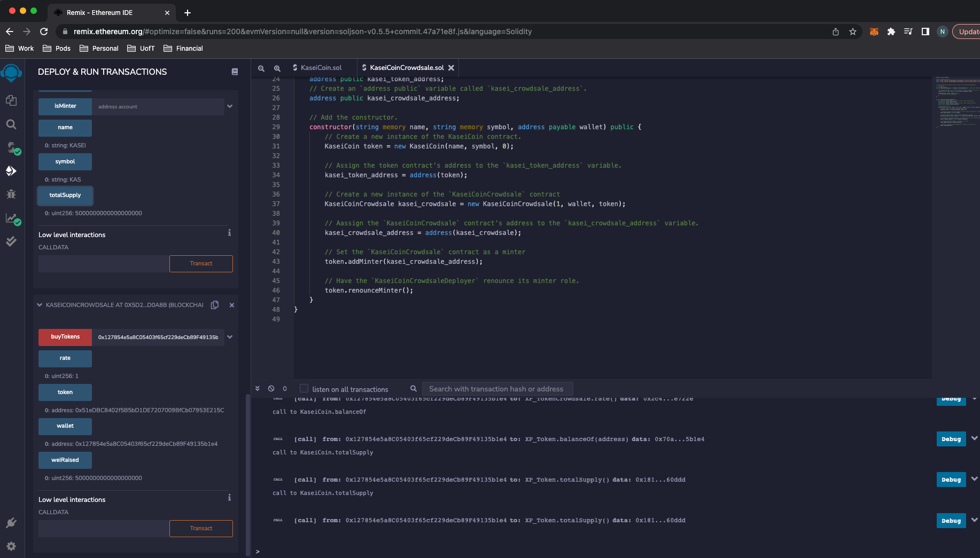Open the Plugin manager plug icon

[x=11, y=523]
